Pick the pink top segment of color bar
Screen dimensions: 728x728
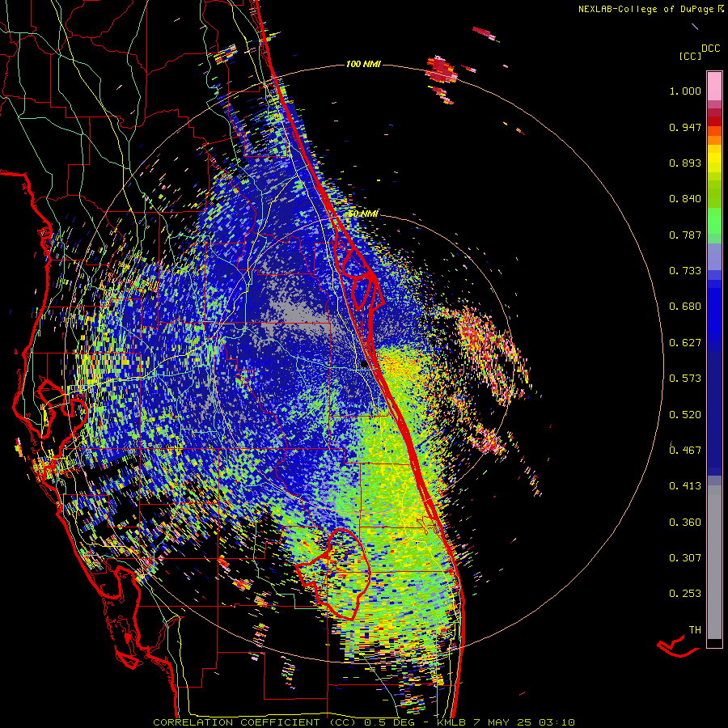(x=714, y=87)
